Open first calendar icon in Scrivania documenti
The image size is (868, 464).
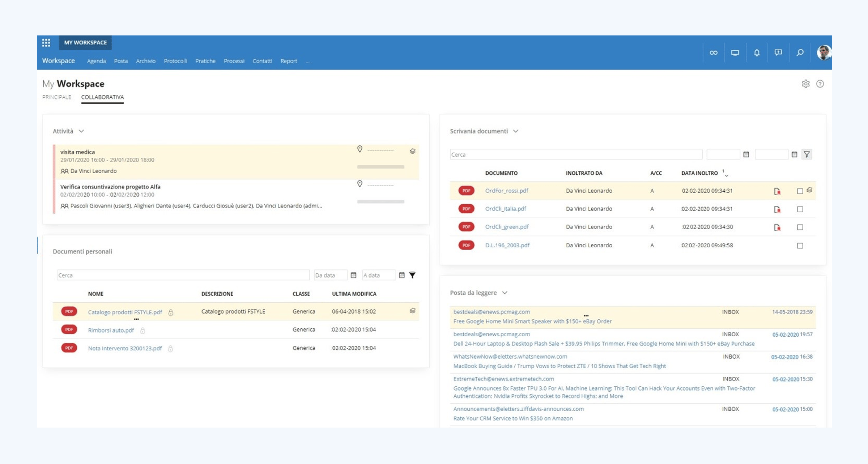point(746,154)
